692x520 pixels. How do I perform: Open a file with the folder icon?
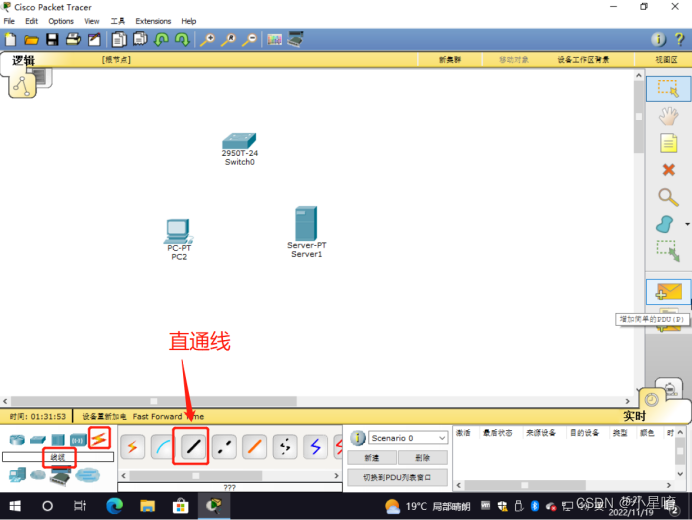point(31,40)
